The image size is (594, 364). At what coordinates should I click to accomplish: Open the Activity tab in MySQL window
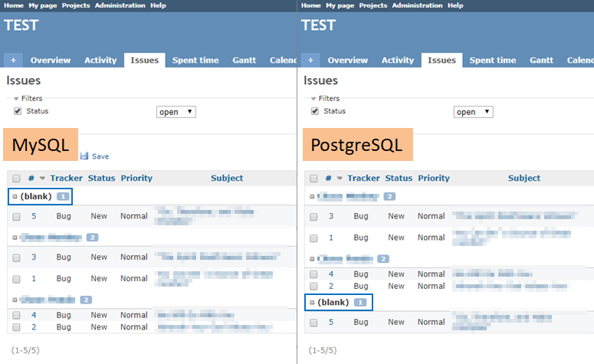(100, 61)
